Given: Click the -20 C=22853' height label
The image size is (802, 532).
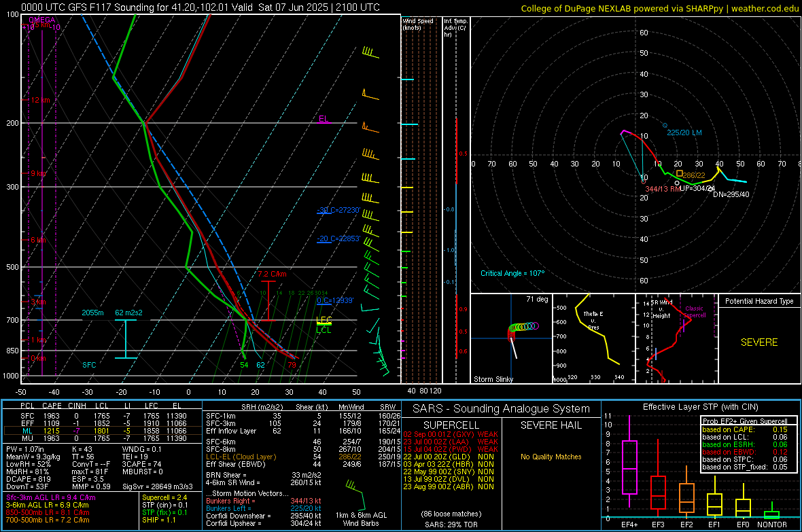Looking at the screenshot, I should pyautogui.click(x=338, y=238).
